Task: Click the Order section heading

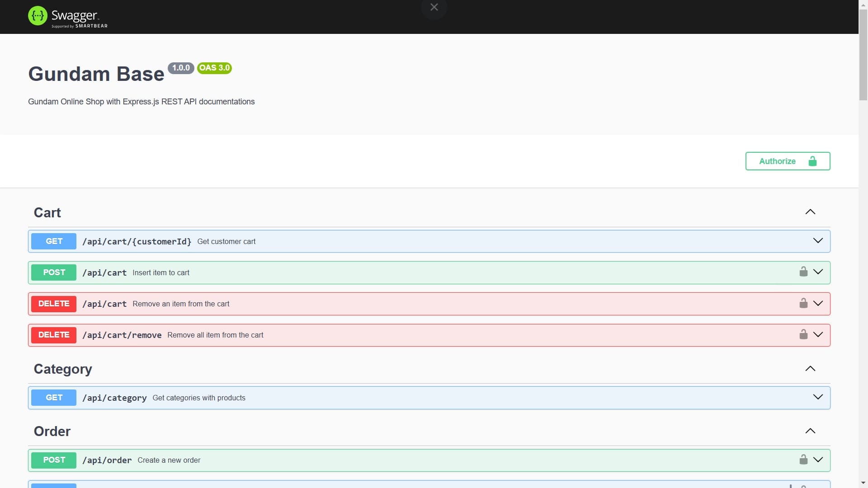Action: [x=52, y=432]
